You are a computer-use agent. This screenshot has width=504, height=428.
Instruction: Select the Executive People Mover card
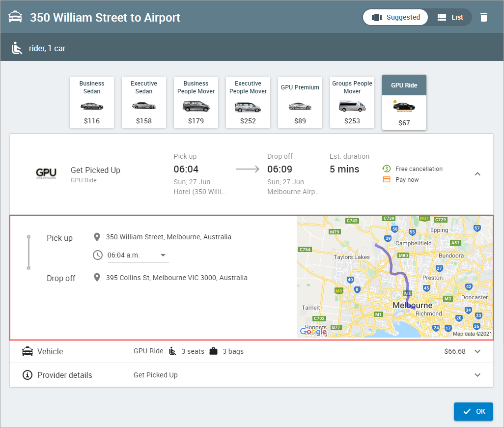coord(248,102)
